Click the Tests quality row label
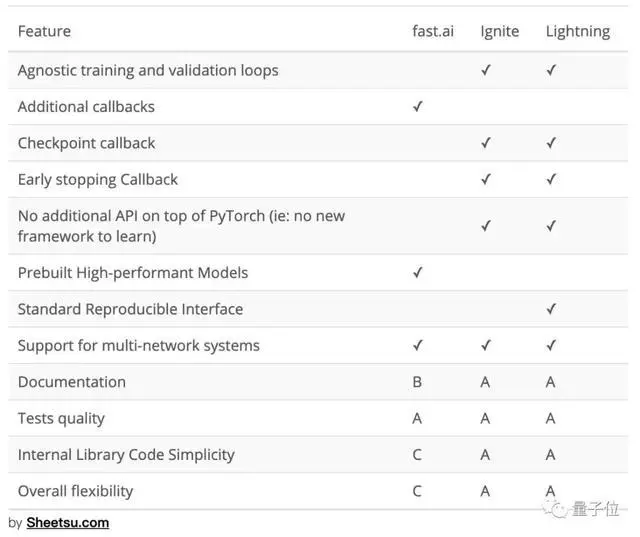The height and width of the screenshot is (537, 640). (61, 418)
